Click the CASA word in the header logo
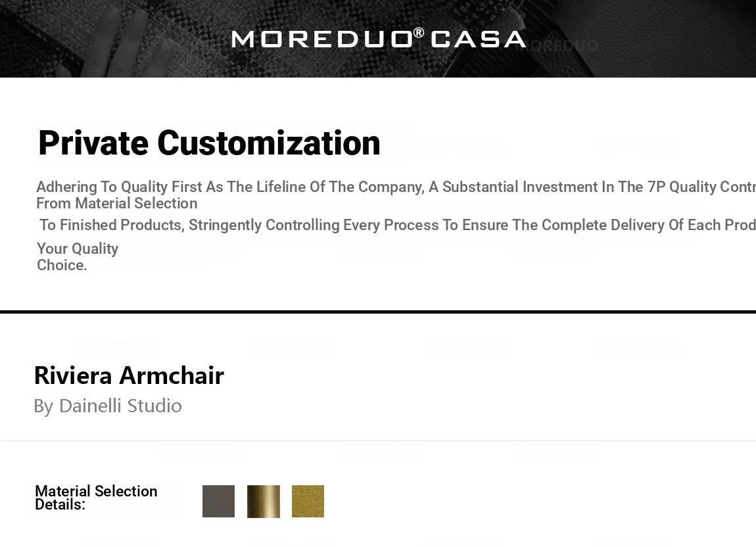The width and height of the screenshot is (756, 547). tap(478, 39)
